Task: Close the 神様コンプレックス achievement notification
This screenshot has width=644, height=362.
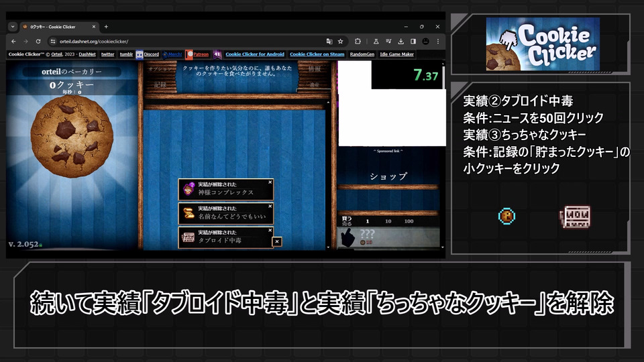Action: [x=270, y=182]
